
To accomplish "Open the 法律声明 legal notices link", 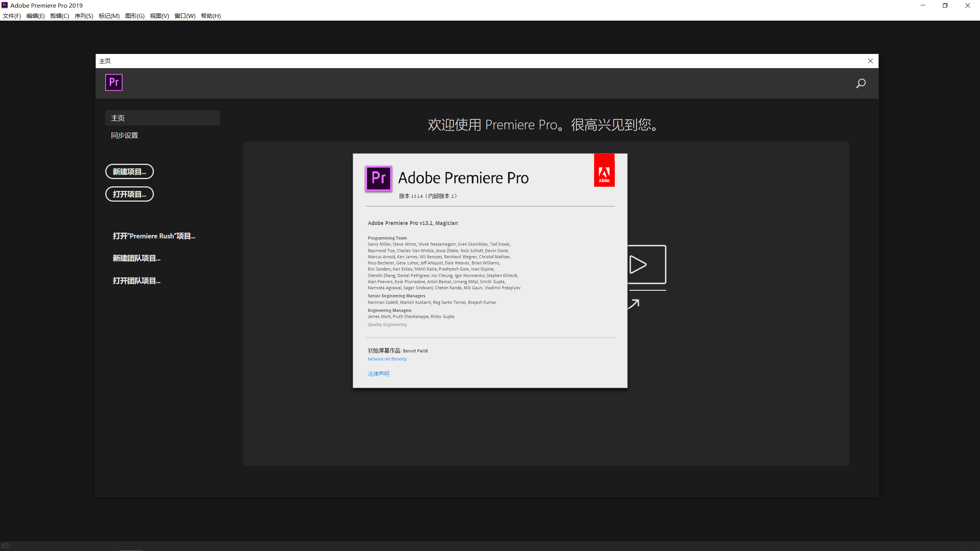I will (x=378, y=374).
